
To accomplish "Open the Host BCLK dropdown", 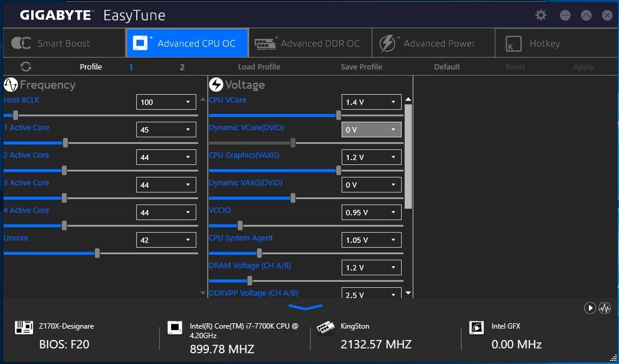I will [x=166, y=102].
